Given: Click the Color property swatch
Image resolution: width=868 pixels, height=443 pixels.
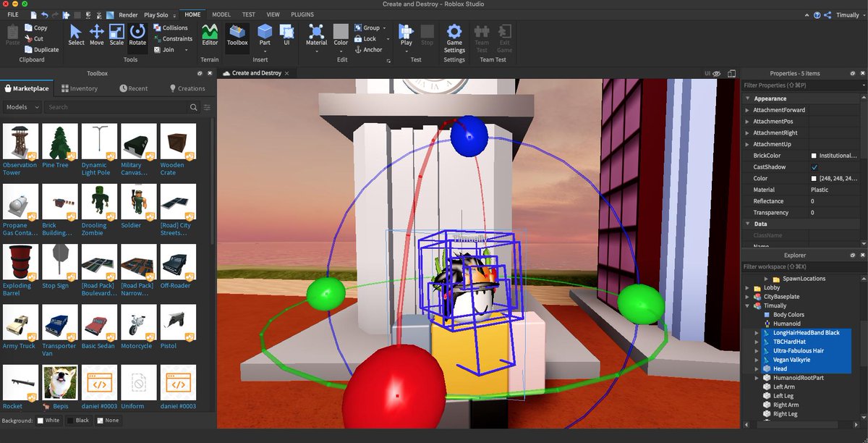Looking at the screenshot, I should tap(814, 178).
